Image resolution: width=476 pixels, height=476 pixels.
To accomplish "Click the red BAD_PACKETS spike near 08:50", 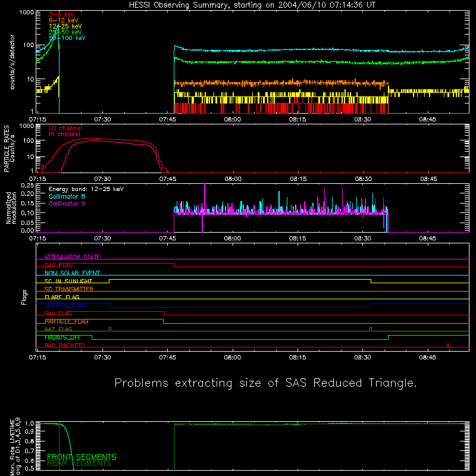I will click(x=448, y=345).
